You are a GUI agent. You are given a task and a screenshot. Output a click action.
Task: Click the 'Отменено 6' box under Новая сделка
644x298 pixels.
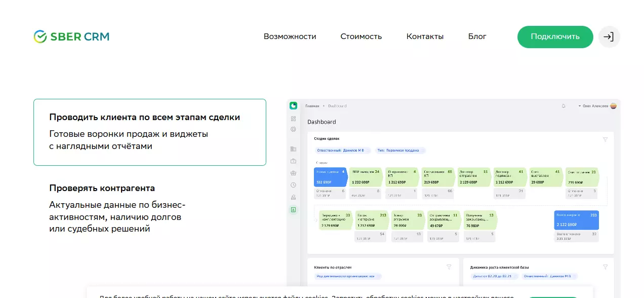(x=330, y=193)
